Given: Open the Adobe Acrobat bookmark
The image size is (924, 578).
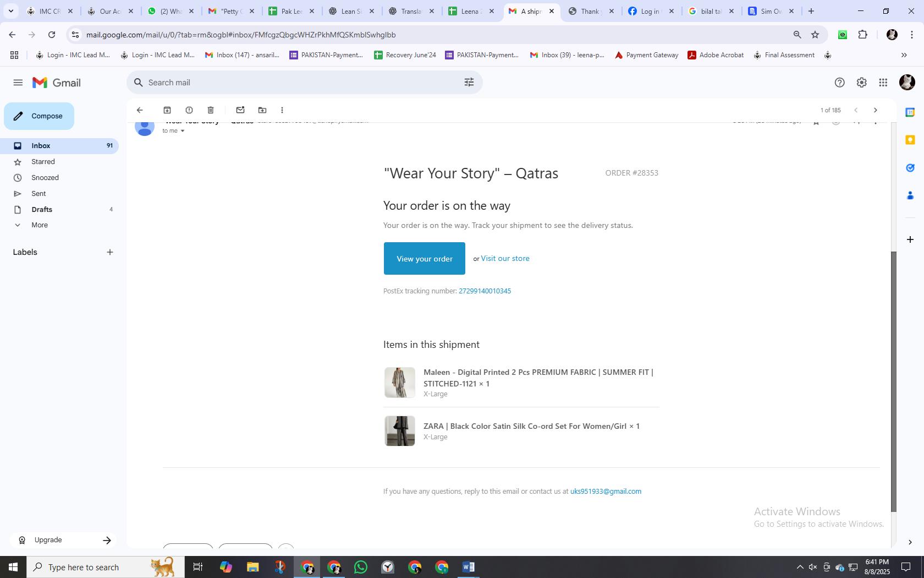Looking at the screenshot, I should 716,55.
